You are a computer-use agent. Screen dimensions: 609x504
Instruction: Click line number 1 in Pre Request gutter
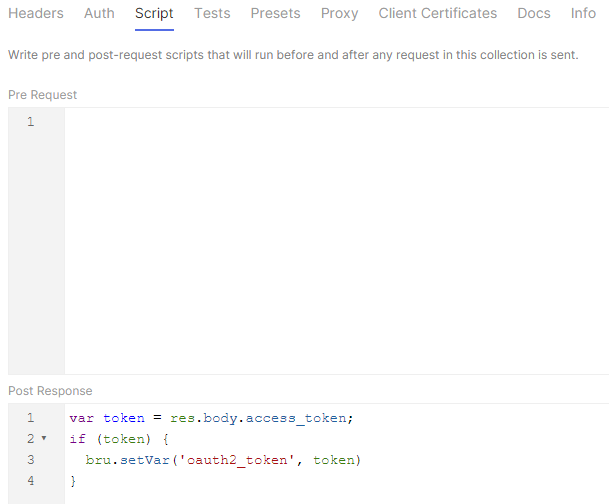pyautogui.click(x=30, y=122)
